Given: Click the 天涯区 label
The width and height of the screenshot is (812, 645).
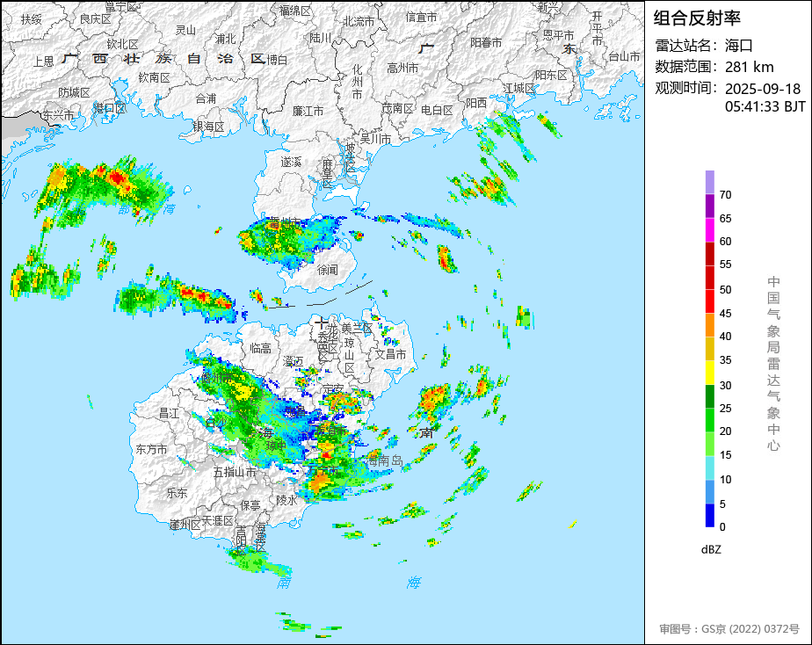Looking at the screenshot, I should click(218, 520).
